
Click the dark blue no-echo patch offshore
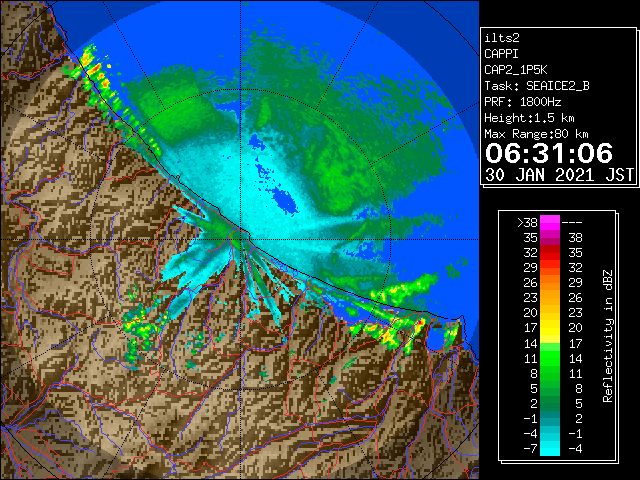click(x=284, y=200)
